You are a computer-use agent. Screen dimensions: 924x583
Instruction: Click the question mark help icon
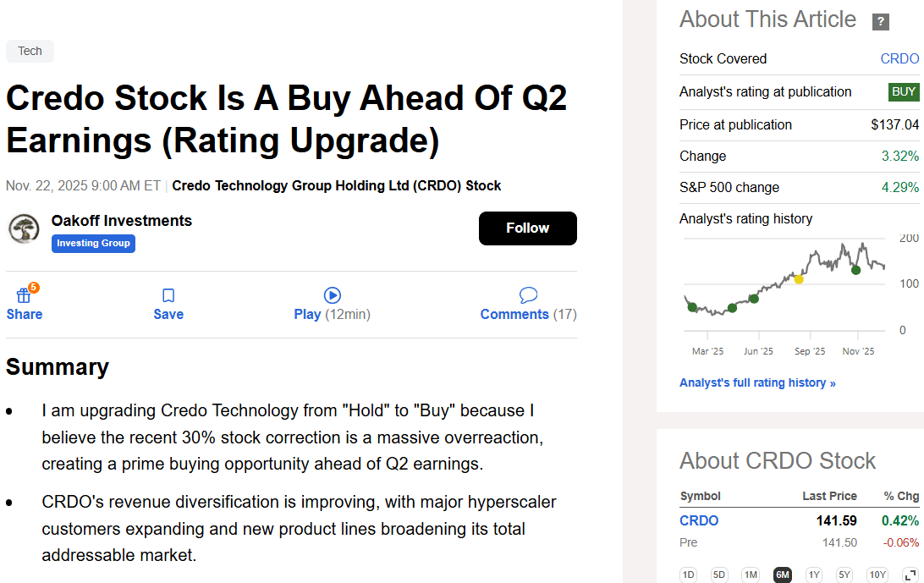pyautogui.click(x=881, y=22)
